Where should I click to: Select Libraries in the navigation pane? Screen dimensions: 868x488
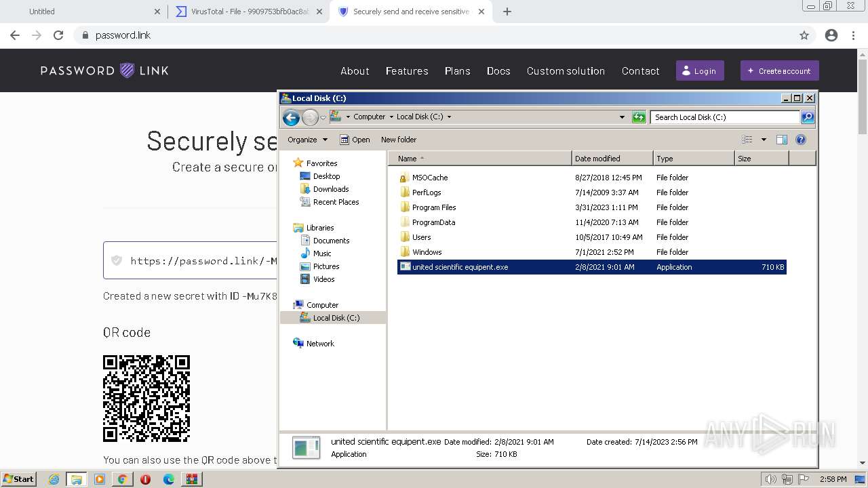click(x=320, y=228)
